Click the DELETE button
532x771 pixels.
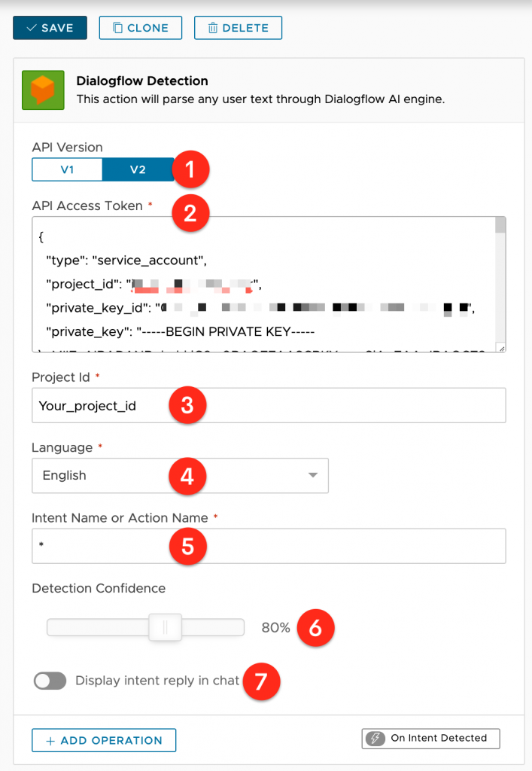239,28
